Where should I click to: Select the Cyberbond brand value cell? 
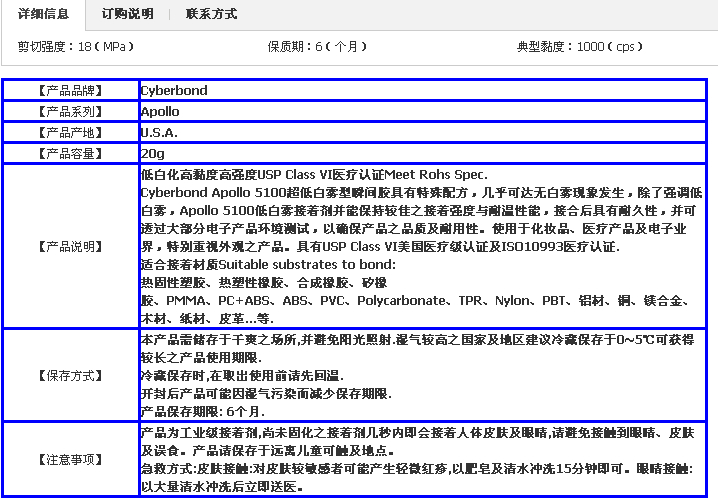(422, 90)
